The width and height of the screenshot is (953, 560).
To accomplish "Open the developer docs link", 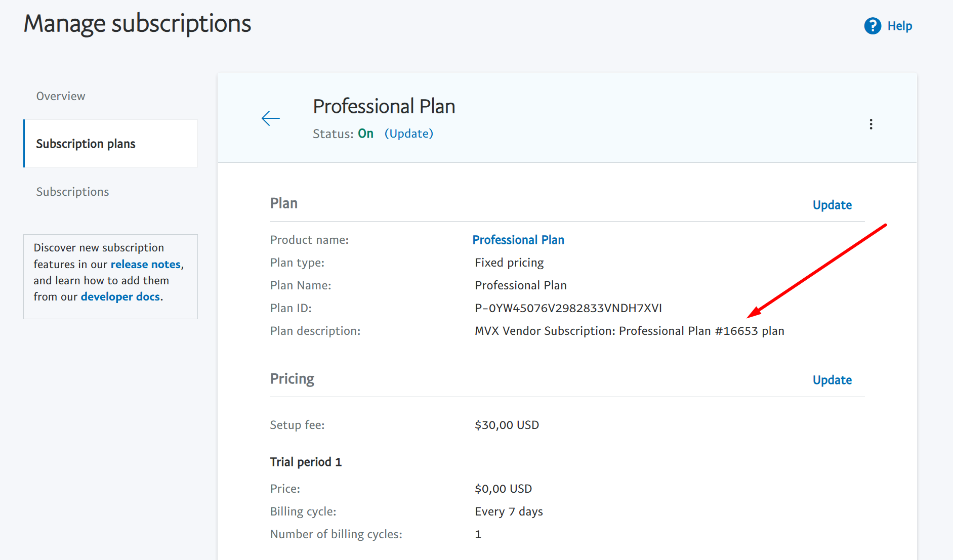I will (x=120, y=296).
